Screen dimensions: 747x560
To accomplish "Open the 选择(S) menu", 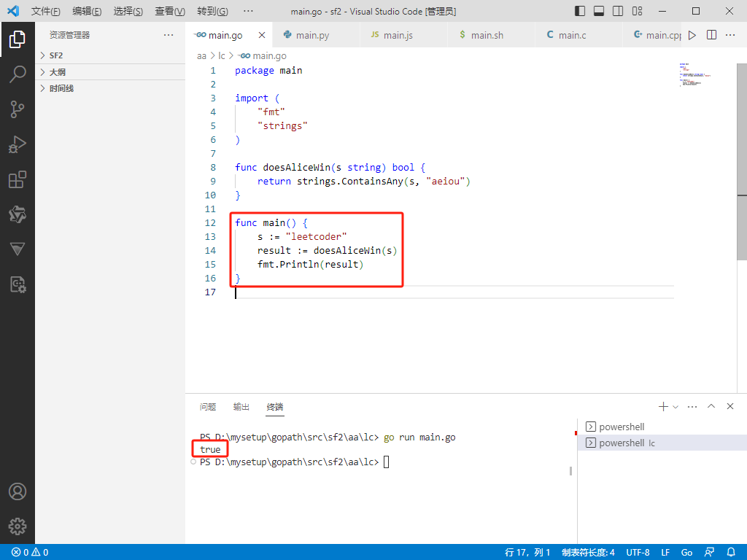I will (128, 11).
